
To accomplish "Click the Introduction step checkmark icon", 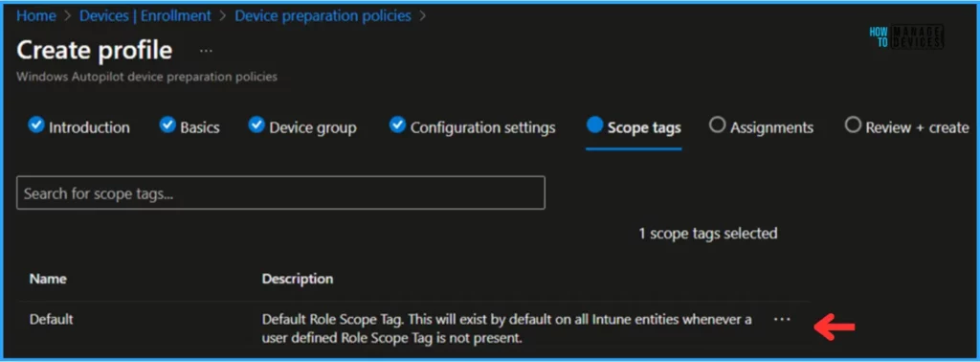I will pos(36,125).
